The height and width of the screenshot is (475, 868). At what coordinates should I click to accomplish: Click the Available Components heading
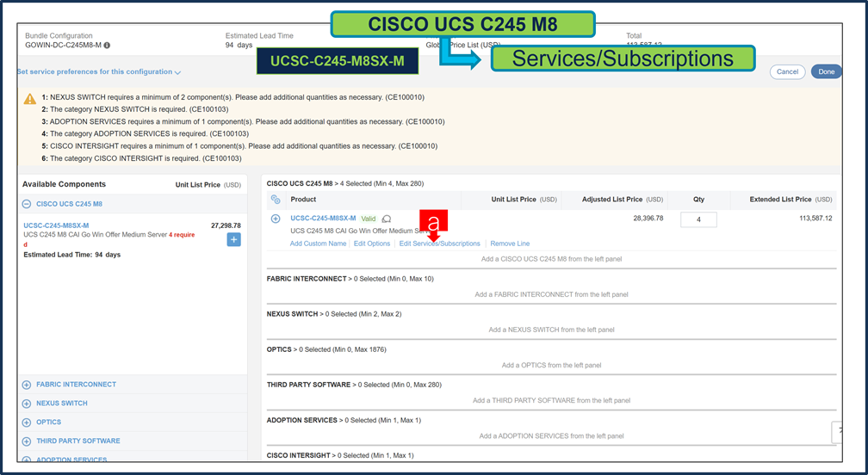point(64,184)
